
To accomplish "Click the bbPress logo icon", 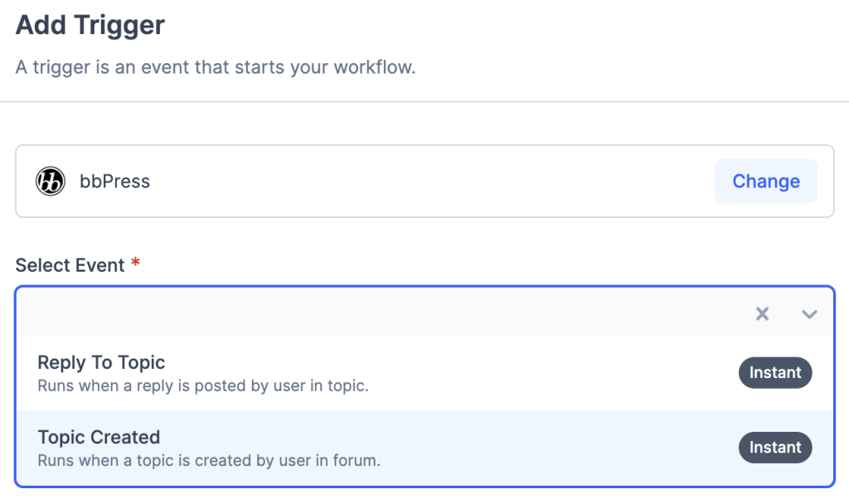I will tap(51, 181).
